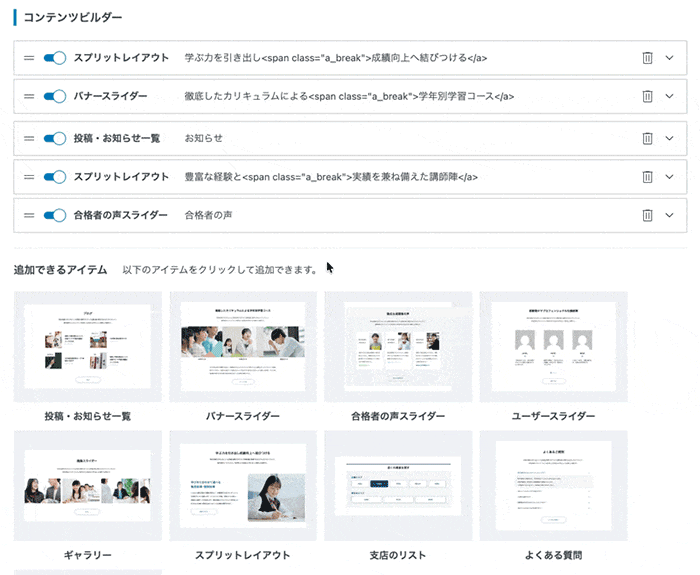Click the 豊富な経験と row title text
This screenshot has height=575, width=700.
(x=331, y=177)
